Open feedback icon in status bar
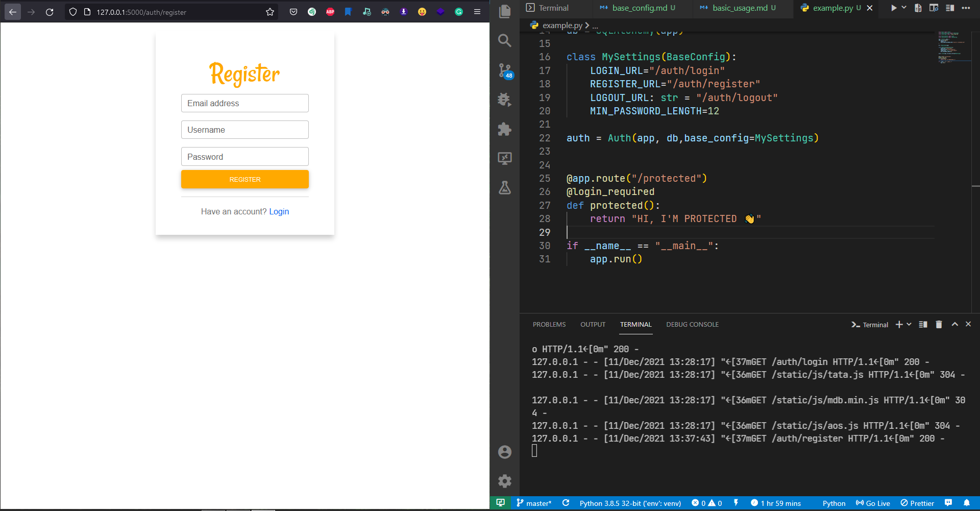Image resolution: width=980 pixels, height=511 pixels. point(948,503)
